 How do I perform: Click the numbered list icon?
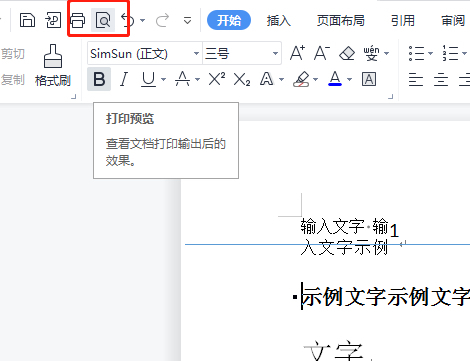pos(450,53)
